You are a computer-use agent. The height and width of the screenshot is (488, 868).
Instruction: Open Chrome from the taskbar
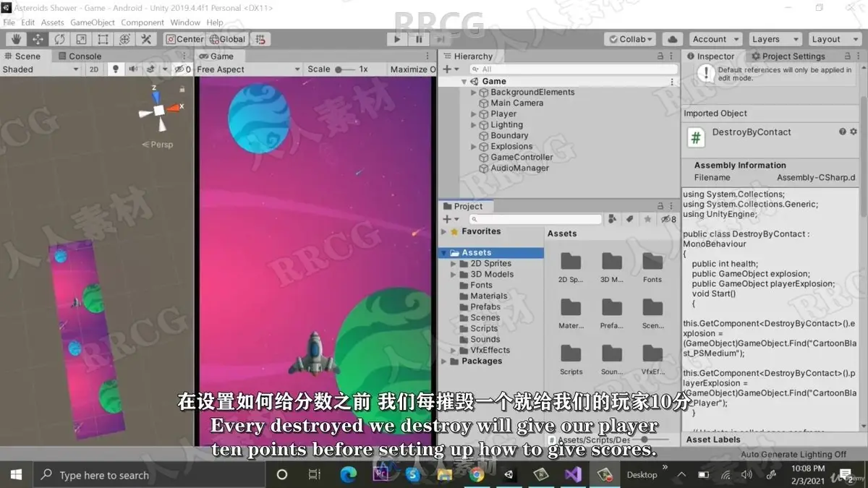click(477, 475)
